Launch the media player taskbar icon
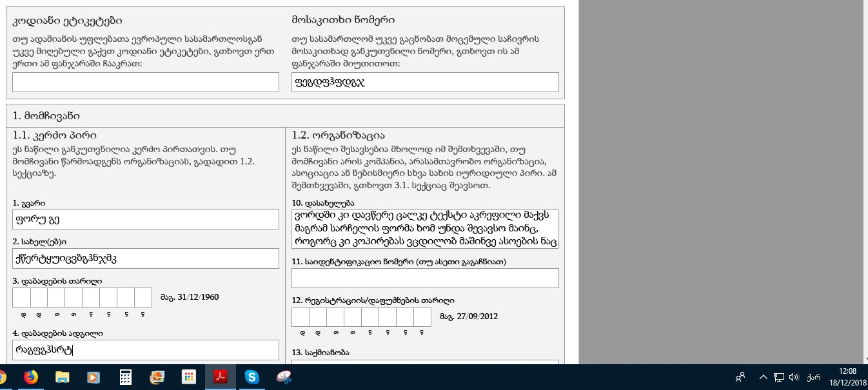The width and height of the screenshot is (868, 390). pos(94,377)
